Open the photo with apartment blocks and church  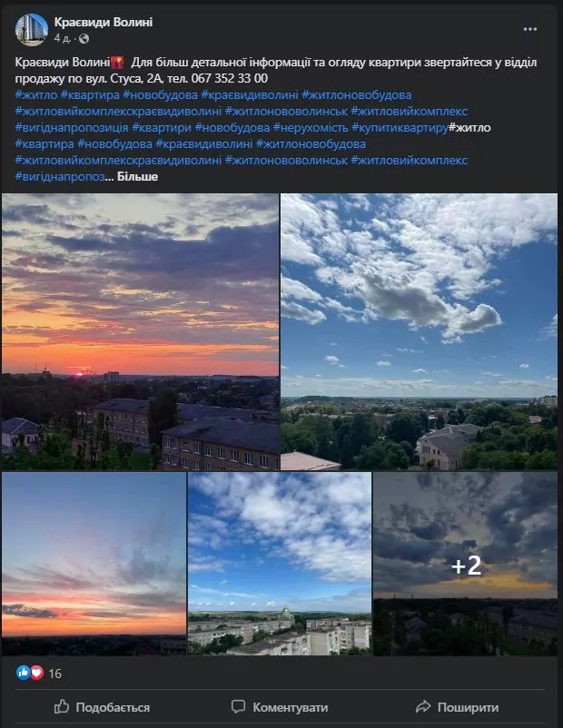(280, 564)
